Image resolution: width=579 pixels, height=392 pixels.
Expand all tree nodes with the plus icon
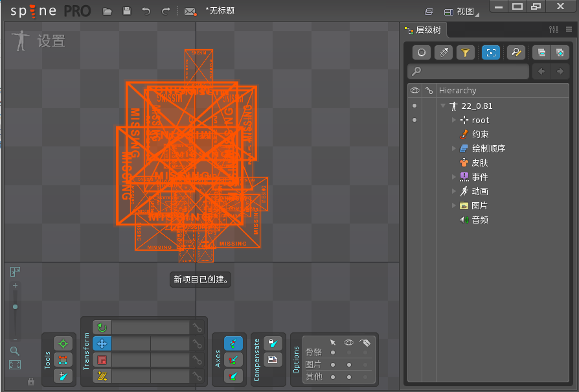click(x=560, y=53)
